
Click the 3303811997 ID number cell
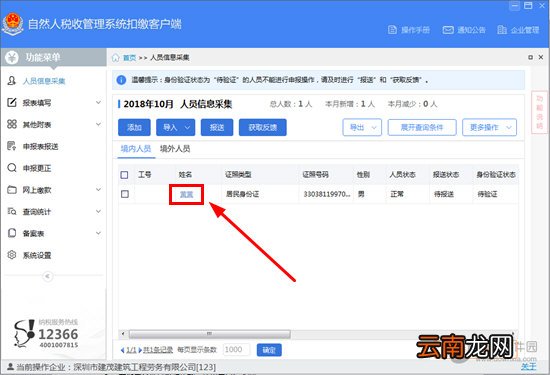(x=327, y=194)
